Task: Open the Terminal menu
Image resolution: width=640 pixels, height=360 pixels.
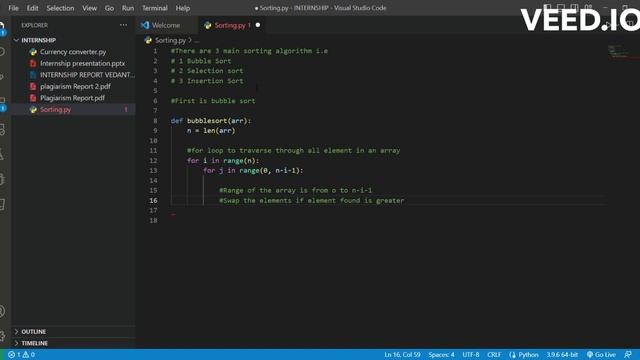Action: pyautogui.click(x=155, y=8)
